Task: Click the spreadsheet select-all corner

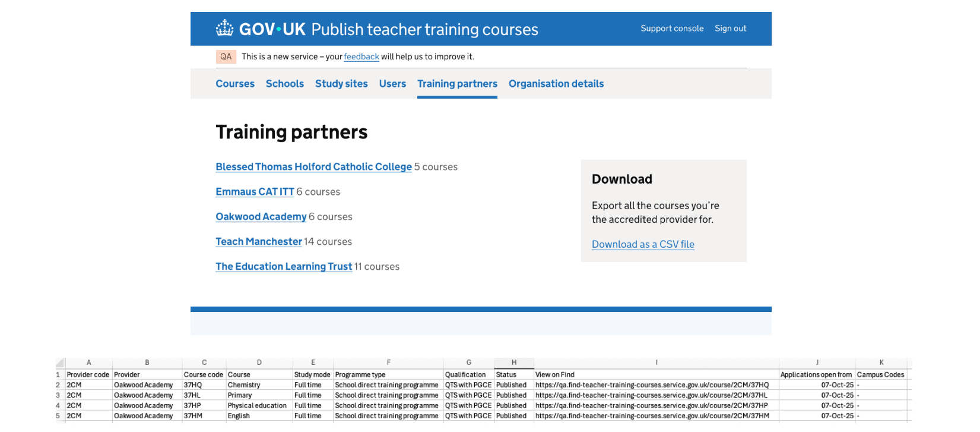Action: pyautogui.click(x=60, y=362)
